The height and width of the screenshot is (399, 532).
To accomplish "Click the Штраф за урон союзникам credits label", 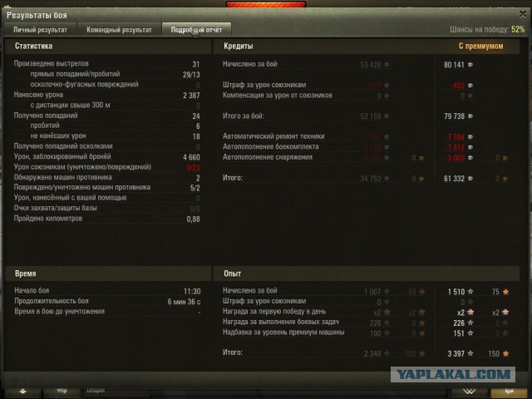I will (x=264, y=85).
